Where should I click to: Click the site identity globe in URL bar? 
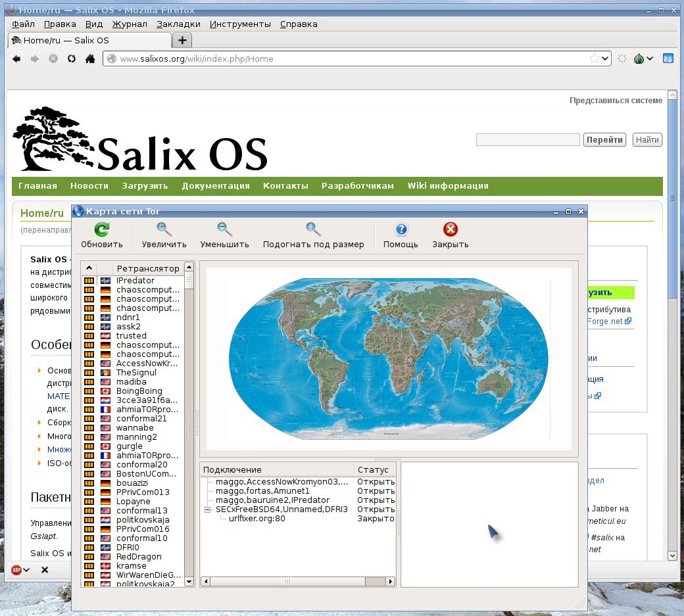(112, 59)
